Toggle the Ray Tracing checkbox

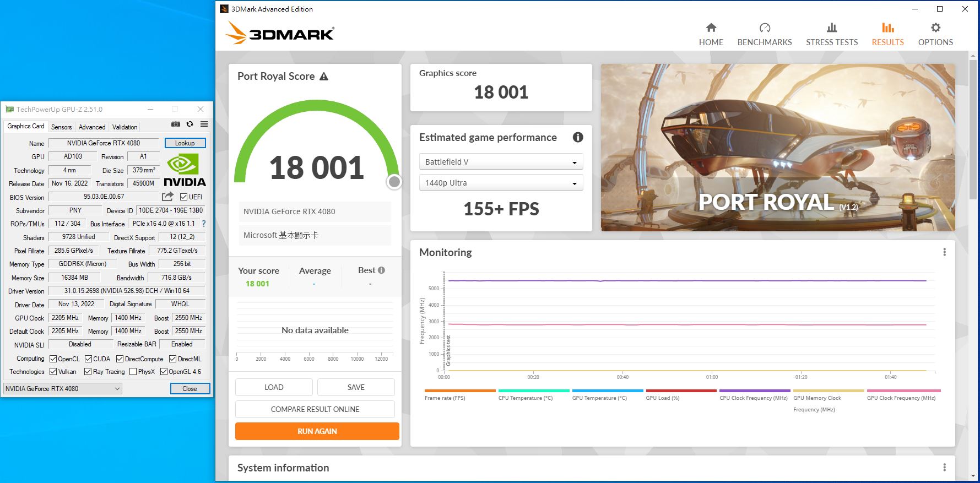[88, 372]
